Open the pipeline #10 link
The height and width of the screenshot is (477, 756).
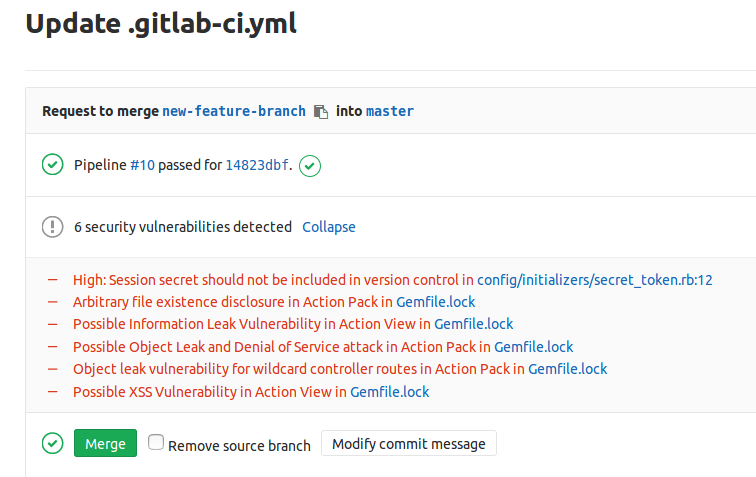pos(142,165)
